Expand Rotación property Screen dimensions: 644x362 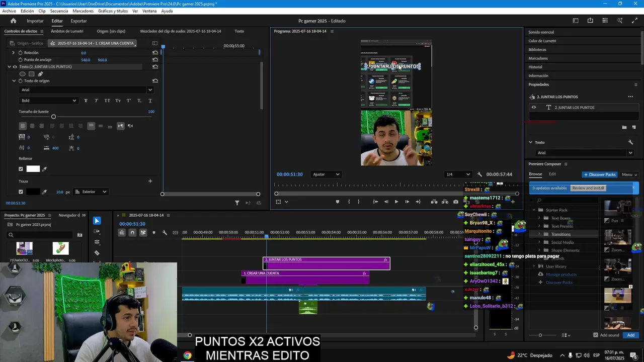(14, 52)
